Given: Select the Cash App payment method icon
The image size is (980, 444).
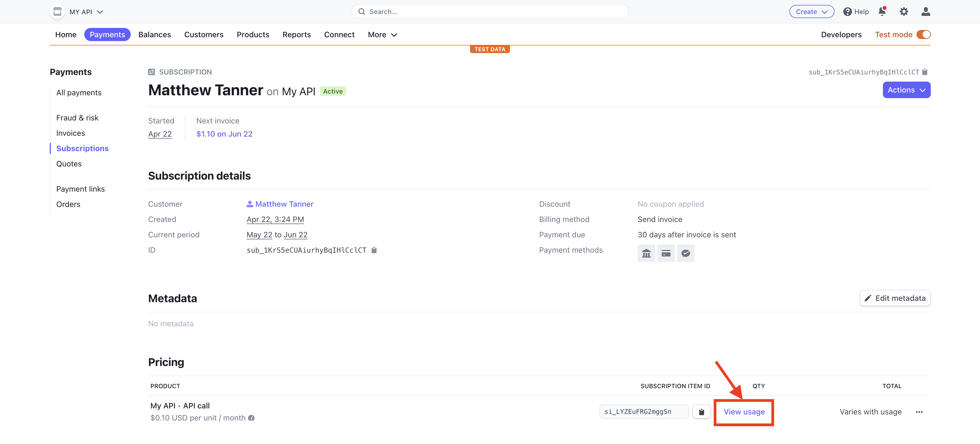Looking at the screenshot, I should tap(686, 253).
